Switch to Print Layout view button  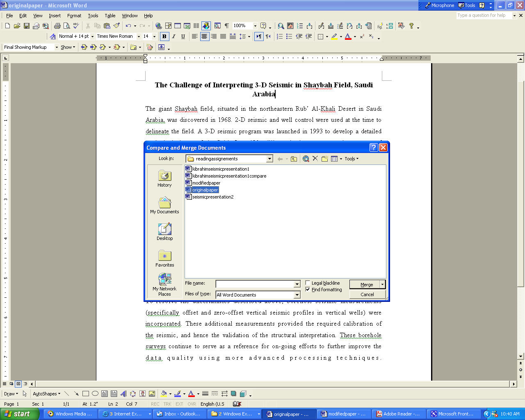click(x=18, y=384)
